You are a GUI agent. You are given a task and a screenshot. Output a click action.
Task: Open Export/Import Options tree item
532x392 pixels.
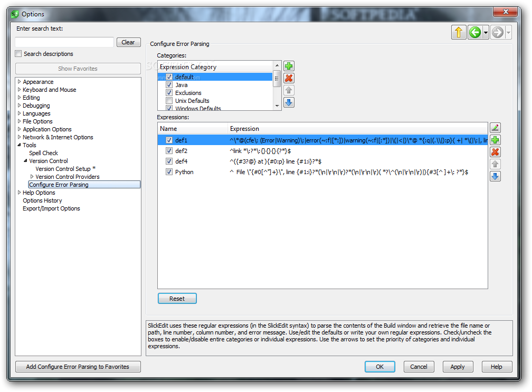(51, 208)
